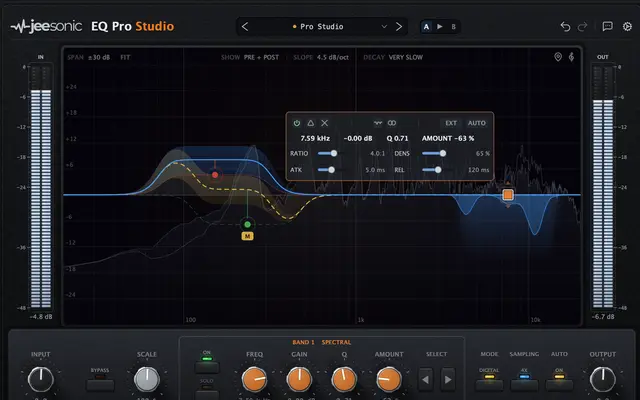Click the FREQ knob
The image size is (640, 400).
tap(254, 379)
